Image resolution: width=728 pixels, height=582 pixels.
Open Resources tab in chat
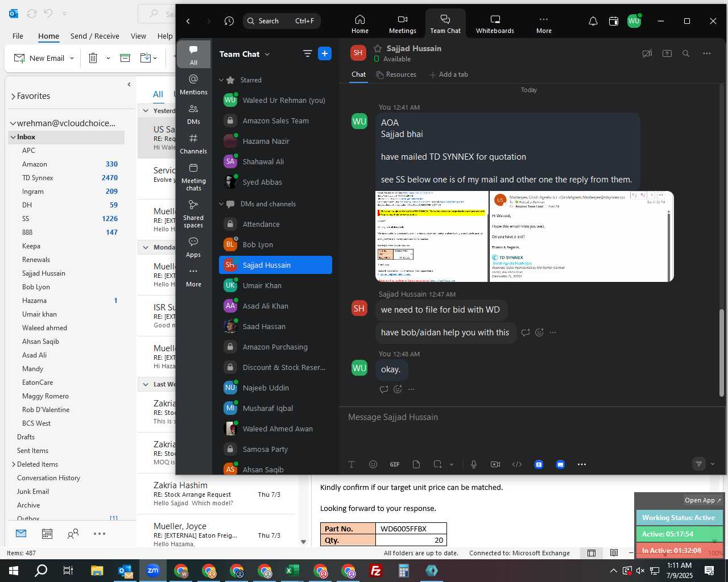[396, 74]
